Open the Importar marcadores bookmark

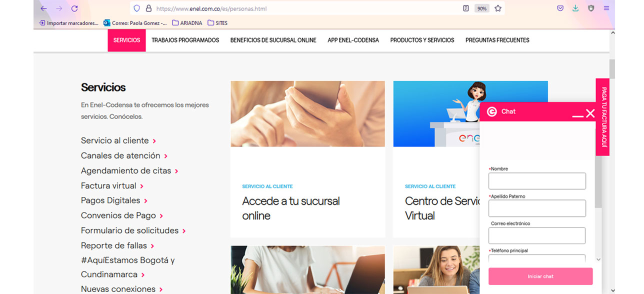coord(68,23)
